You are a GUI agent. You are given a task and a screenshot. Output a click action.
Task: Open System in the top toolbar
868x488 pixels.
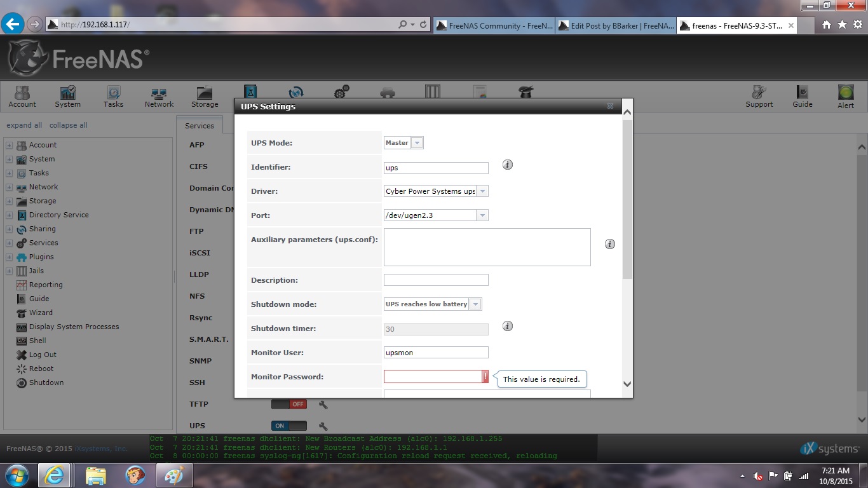click(67, 97)
